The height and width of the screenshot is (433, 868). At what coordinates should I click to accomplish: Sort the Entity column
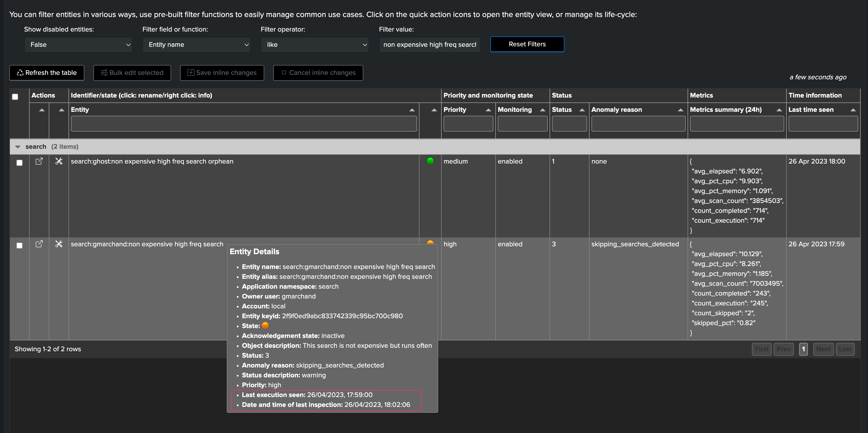[x=412, y=110]
